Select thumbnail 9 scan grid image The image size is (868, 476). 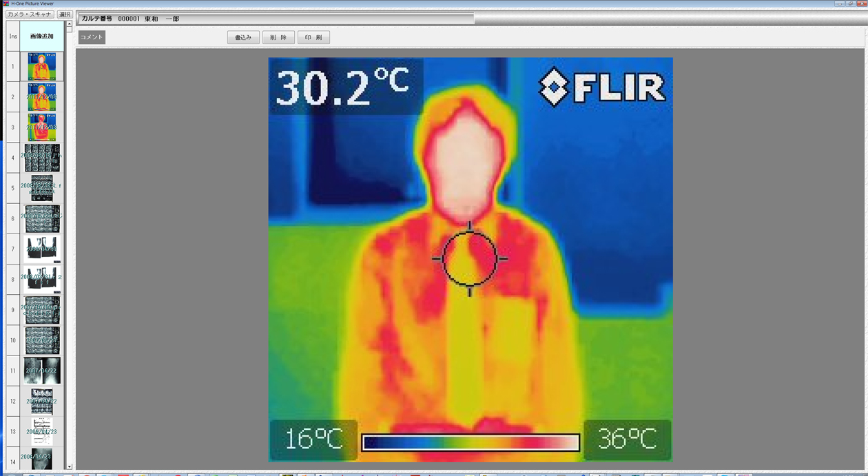point(42,310)
